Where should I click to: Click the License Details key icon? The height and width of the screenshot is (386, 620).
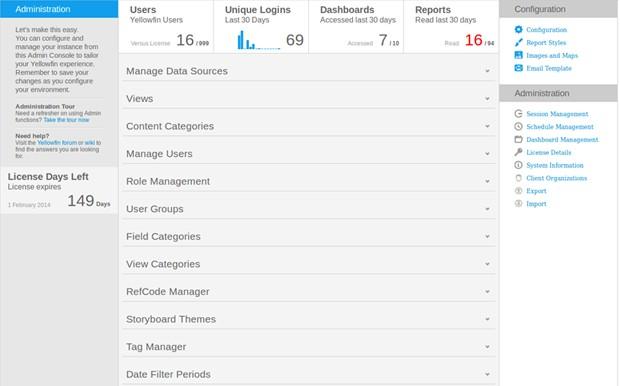click(518, 152)
